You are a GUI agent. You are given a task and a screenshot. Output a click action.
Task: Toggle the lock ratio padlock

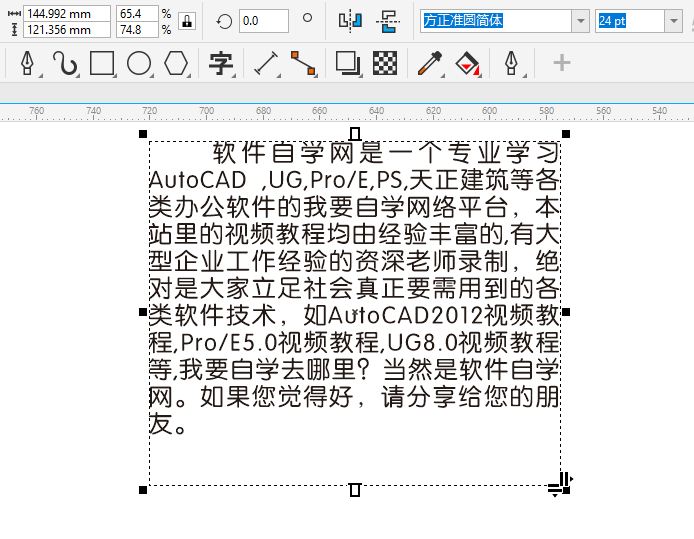pos(187,21)
